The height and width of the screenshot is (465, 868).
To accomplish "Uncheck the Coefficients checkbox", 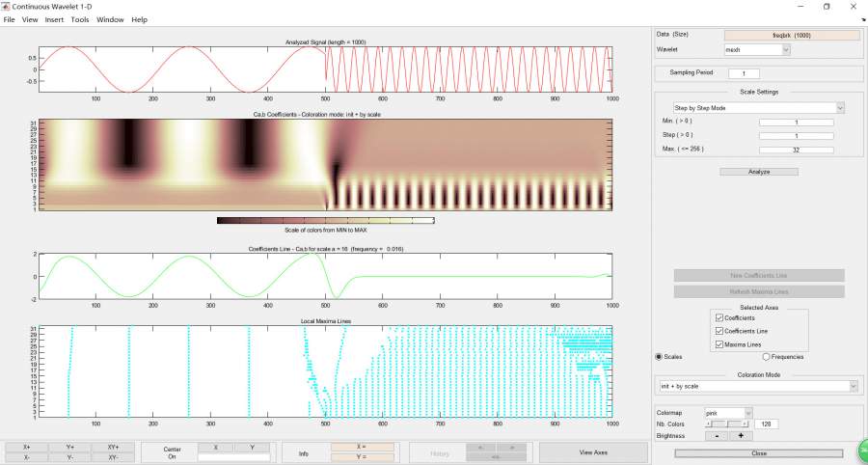I will [719, 317].
